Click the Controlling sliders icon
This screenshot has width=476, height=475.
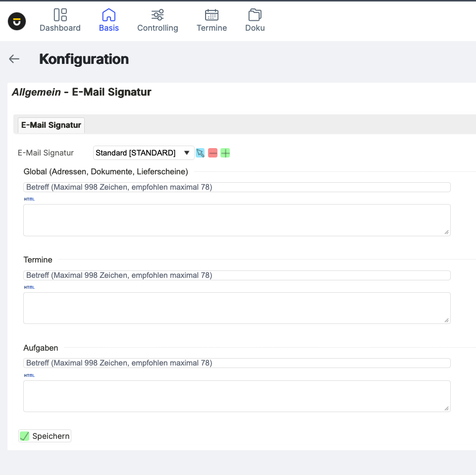click(158, 15)
